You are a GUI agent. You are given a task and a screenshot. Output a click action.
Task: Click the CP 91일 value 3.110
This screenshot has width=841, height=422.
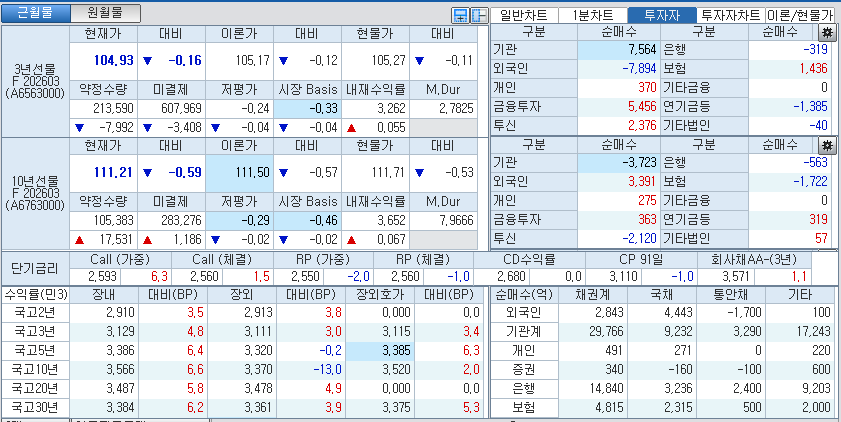[624, 277]
